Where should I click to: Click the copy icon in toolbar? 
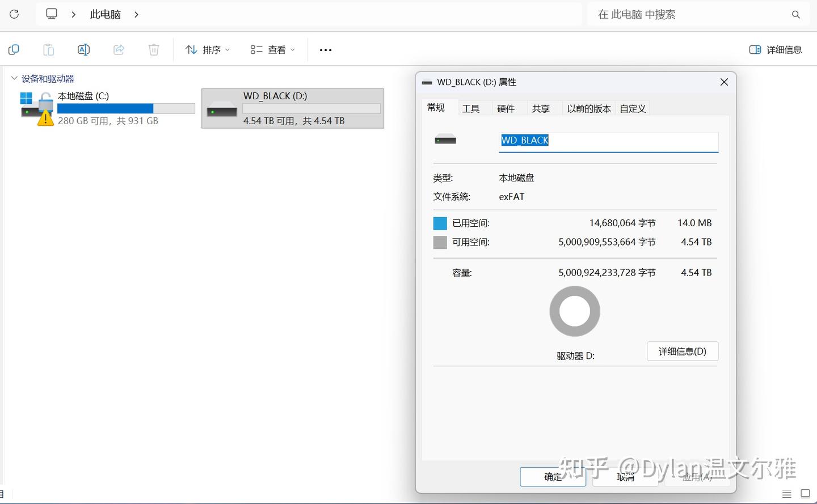coord(14,50)
